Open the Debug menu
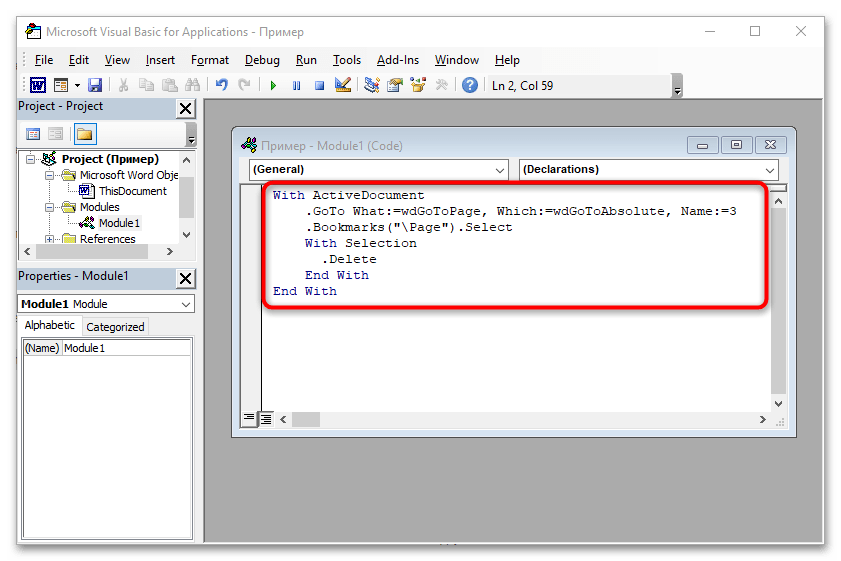Screen dimensions: 841x561 click(x=262, y=60)
